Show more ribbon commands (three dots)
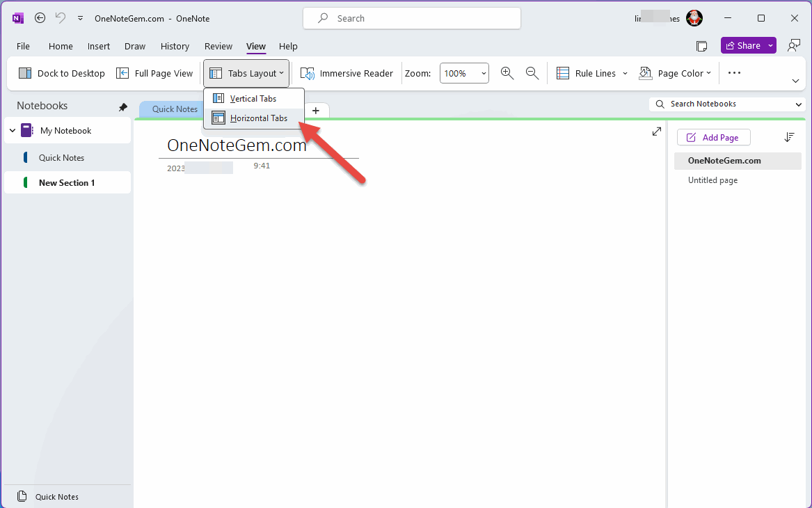 (734, 73)
